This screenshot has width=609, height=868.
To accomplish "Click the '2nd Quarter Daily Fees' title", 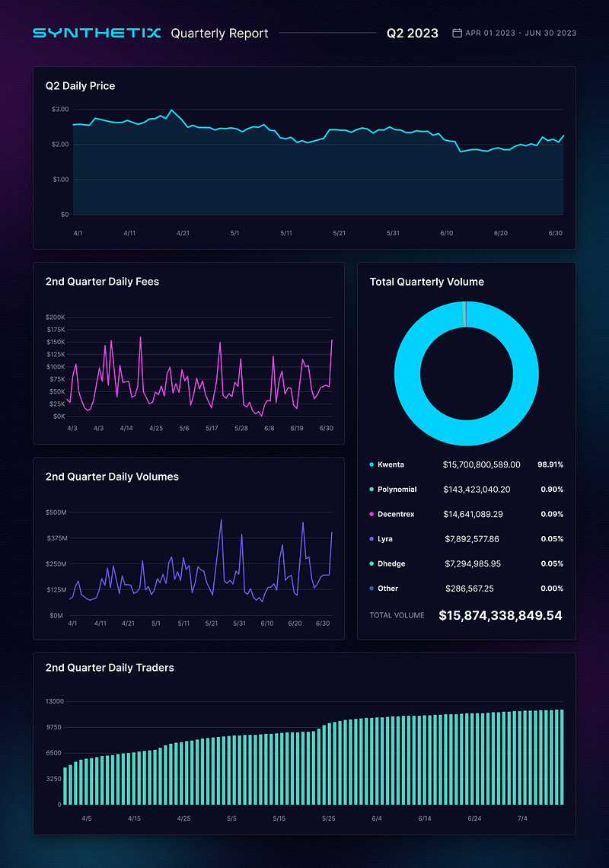I will coord(103,282).
